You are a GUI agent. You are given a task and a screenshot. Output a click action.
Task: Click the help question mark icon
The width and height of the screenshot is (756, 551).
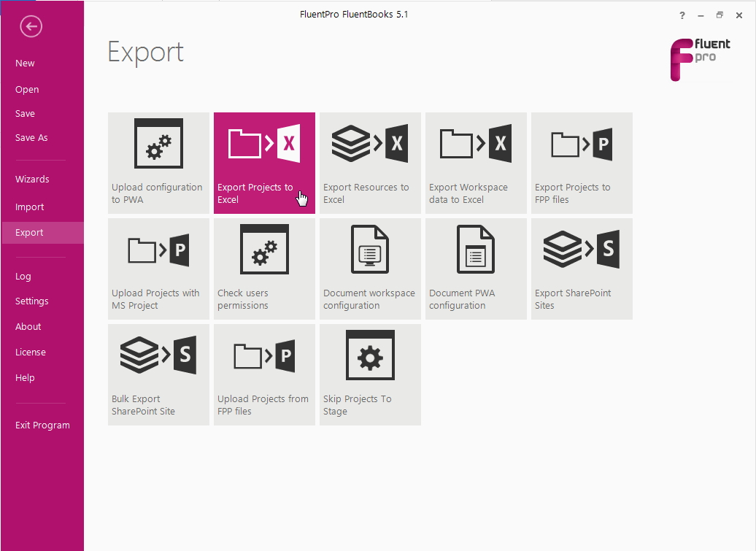pos(682,15)
